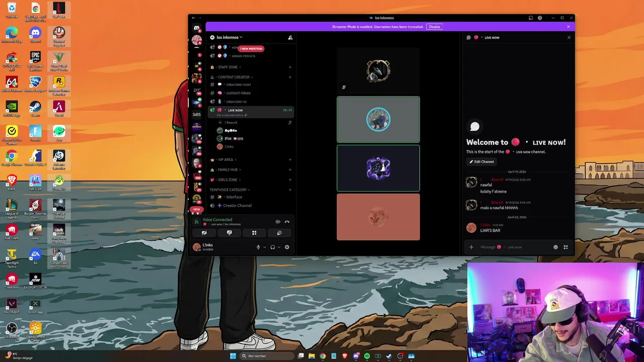This screenshot has width=644, height=362.
Task: Open the interface text channel
Action: (251, 197)
